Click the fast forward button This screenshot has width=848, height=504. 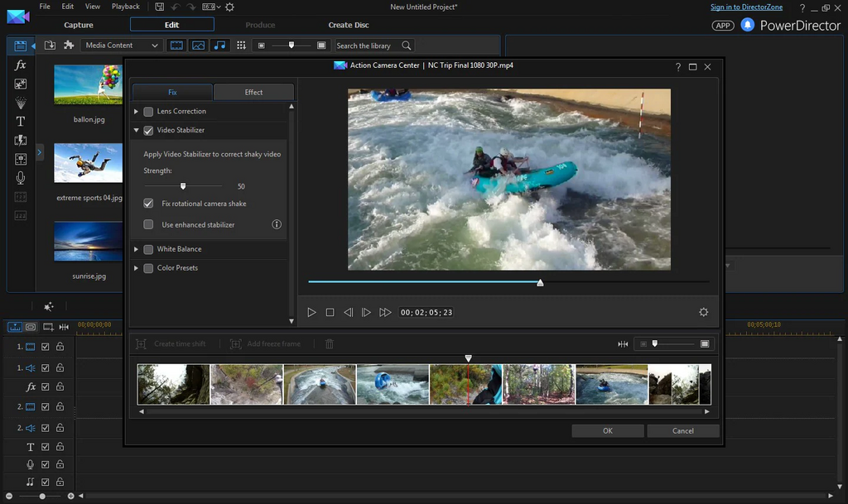(x=385, y=312)
